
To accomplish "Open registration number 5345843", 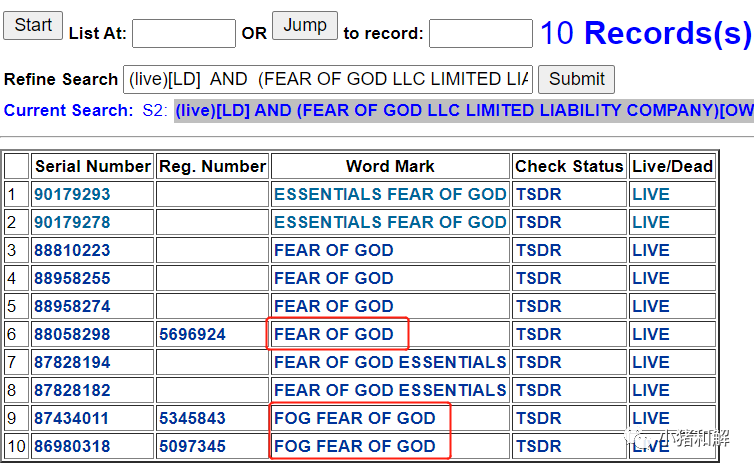I will point(192,418).
